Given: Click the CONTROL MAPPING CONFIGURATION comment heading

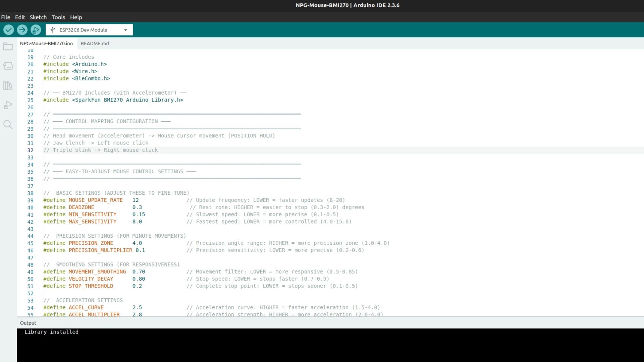Looking at the screenshot, I should coord(107,121).
